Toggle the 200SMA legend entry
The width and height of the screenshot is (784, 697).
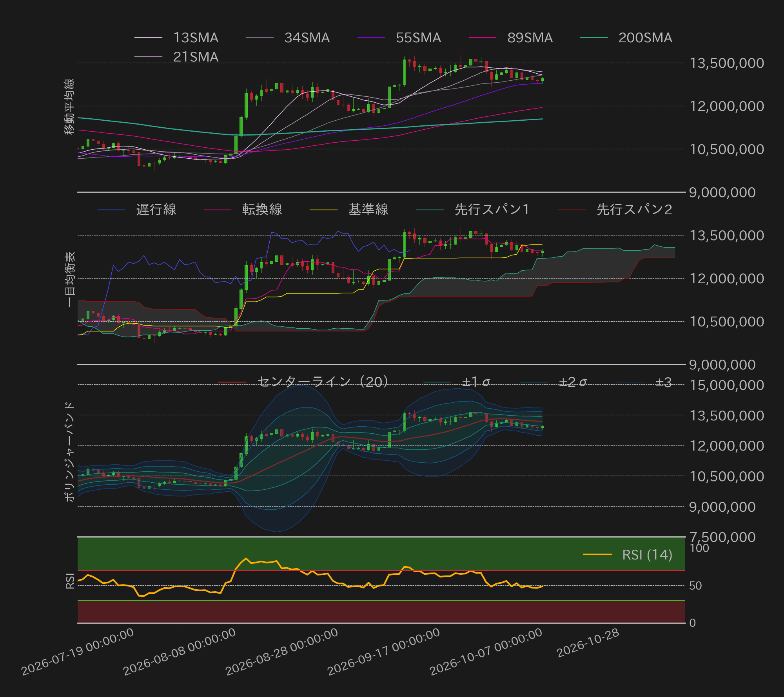pyautogui.click(x=626, y=38)
